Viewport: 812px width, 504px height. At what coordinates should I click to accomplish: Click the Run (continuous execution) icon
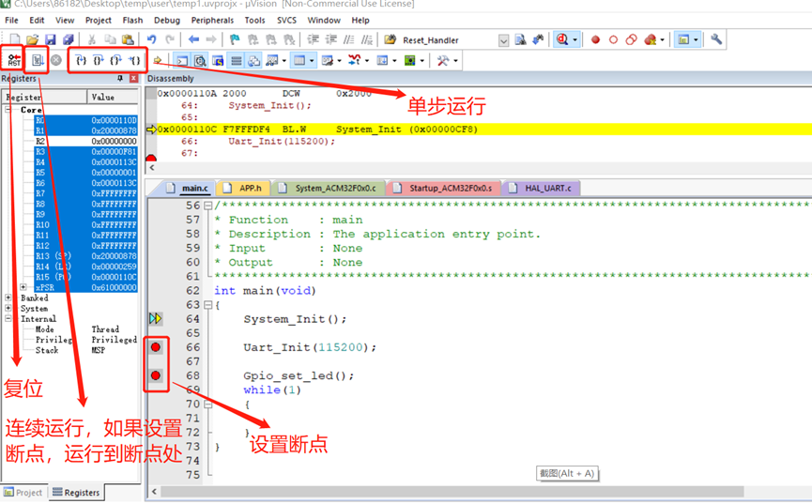(37, 60)
